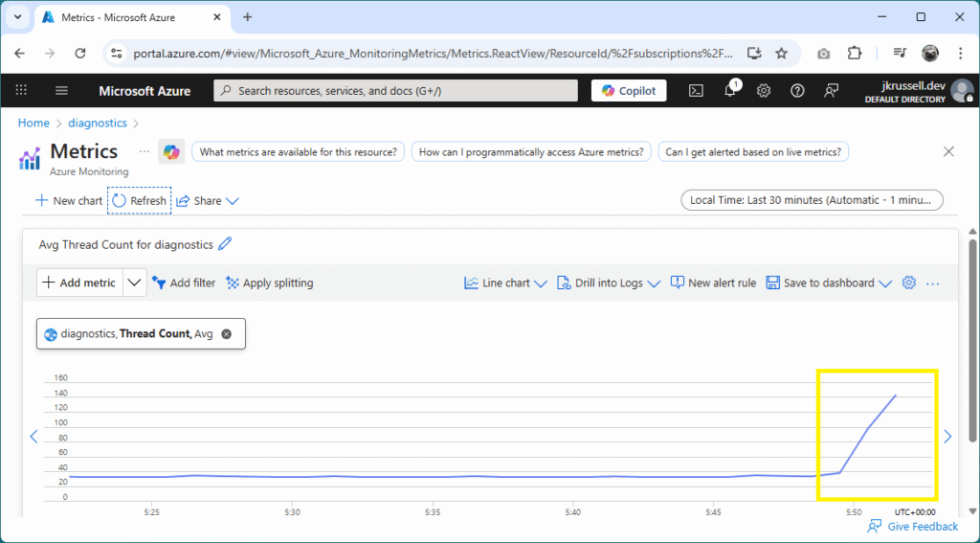The image size is (980, 543).
Task: Edit chart title with pencil icon
Action: click(x=225, y=244)
